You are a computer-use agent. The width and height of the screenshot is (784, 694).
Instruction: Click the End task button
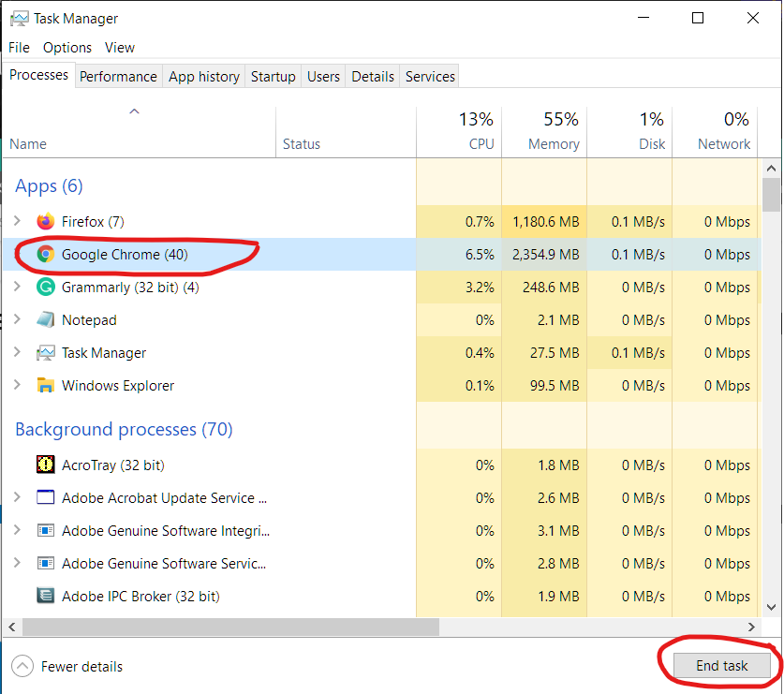click(721, 666)
